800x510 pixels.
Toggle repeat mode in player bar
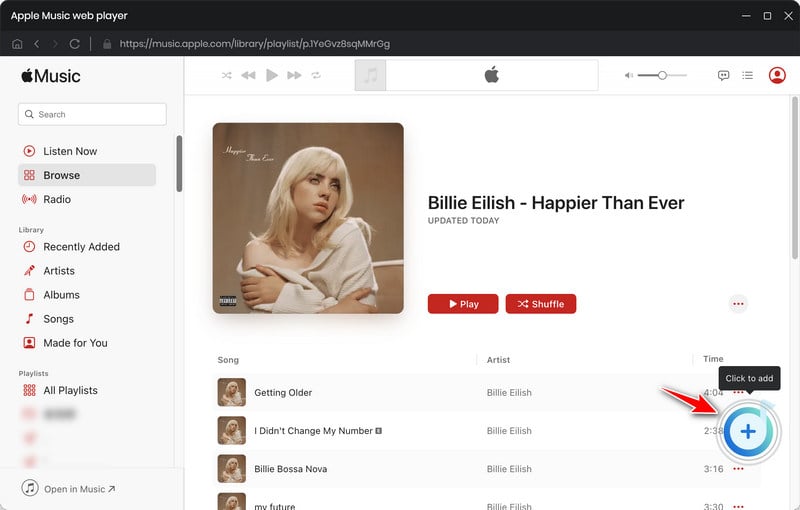coord(316,75)
